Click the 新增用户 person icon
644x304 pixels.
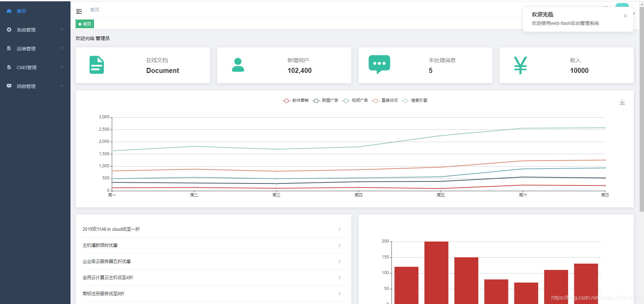pos(238,65)
